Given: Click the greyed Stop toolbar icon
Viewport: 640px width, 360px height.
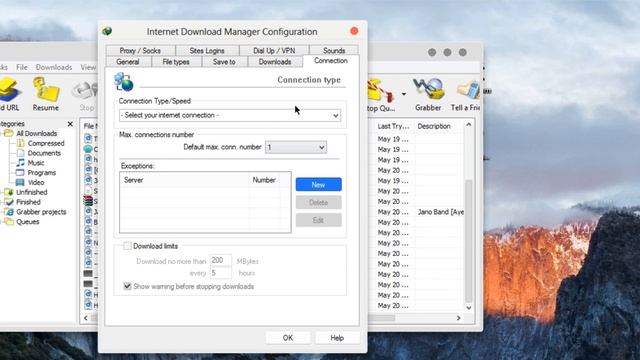Looking at the screenshot, I should (x=85, y=91).
